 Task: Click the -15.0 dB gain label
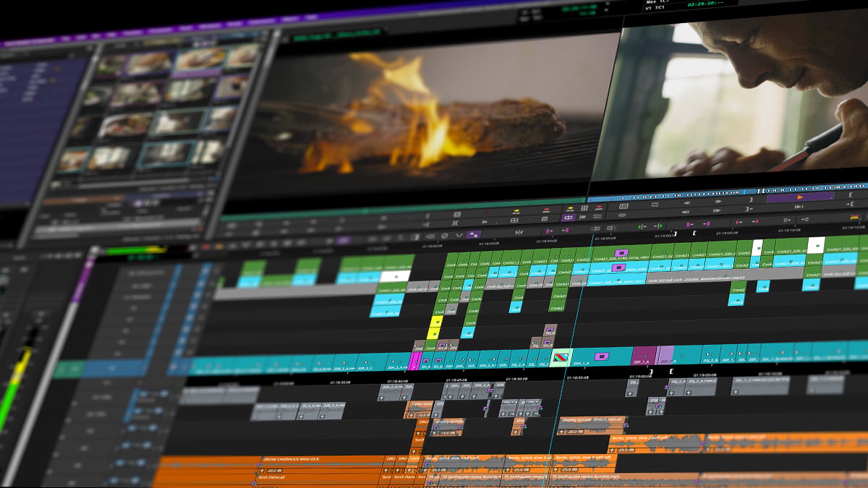446,432
